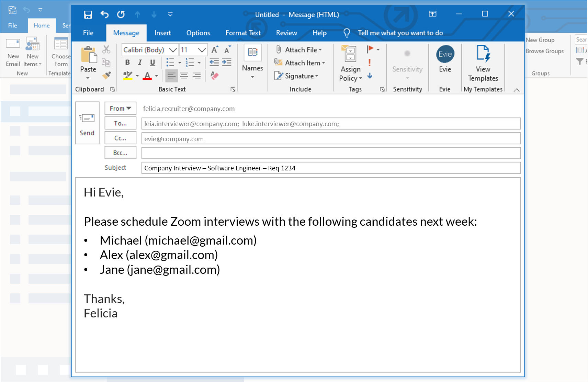
Task: Click the Send button
Action: (x=87, y=123)
